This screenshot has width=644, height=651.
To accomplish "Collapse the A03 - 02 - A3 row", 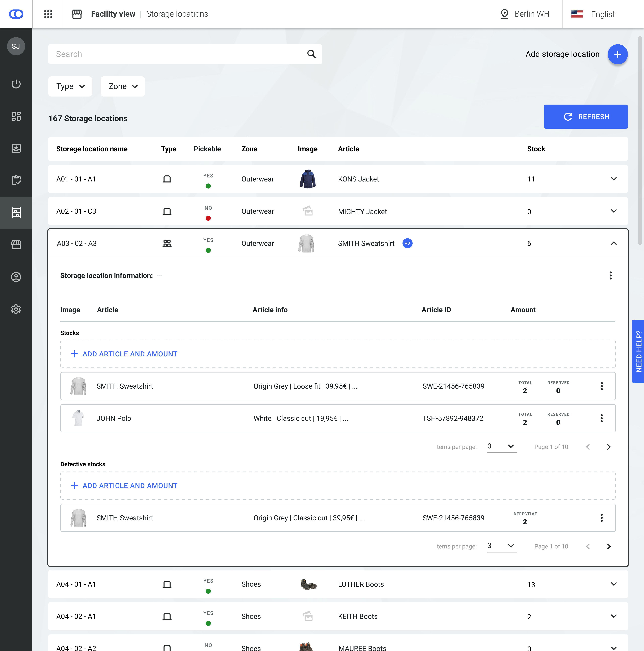I will [613, 243].
